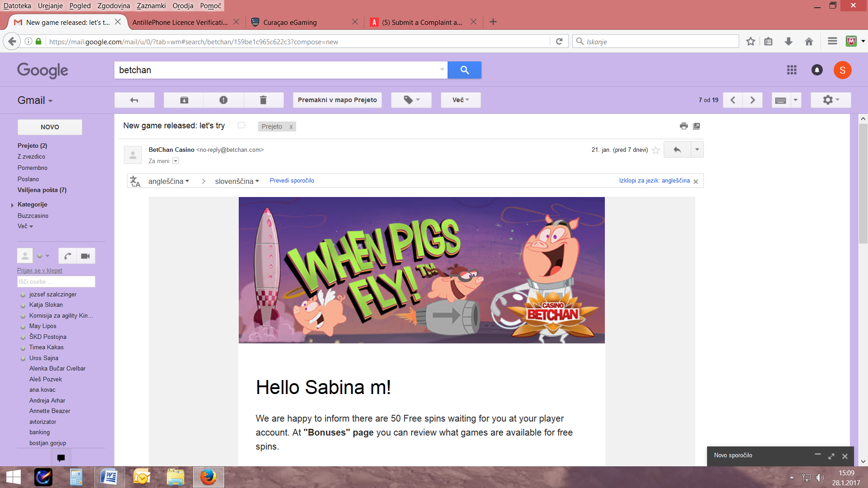This screenshot has height=488, width=868.
Task: Go back to search results arrow
Action: tap(134, 100)
